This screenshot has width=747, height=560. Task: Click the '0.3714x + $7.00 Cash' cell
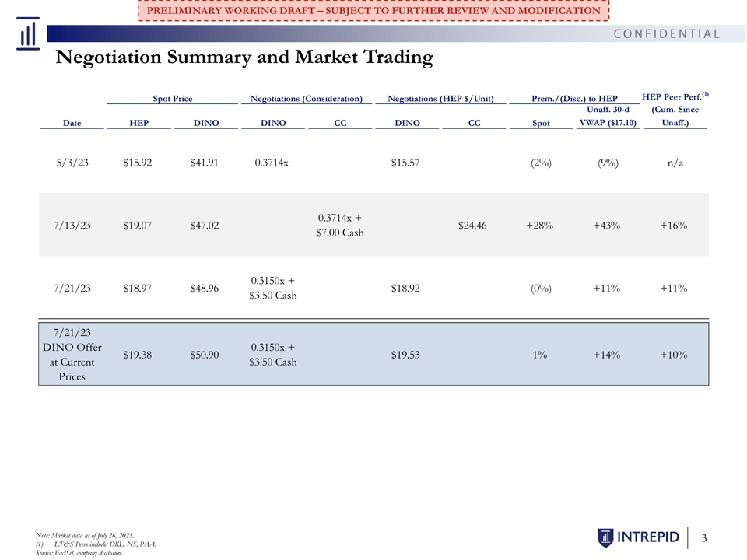click(x=340, y=226)
